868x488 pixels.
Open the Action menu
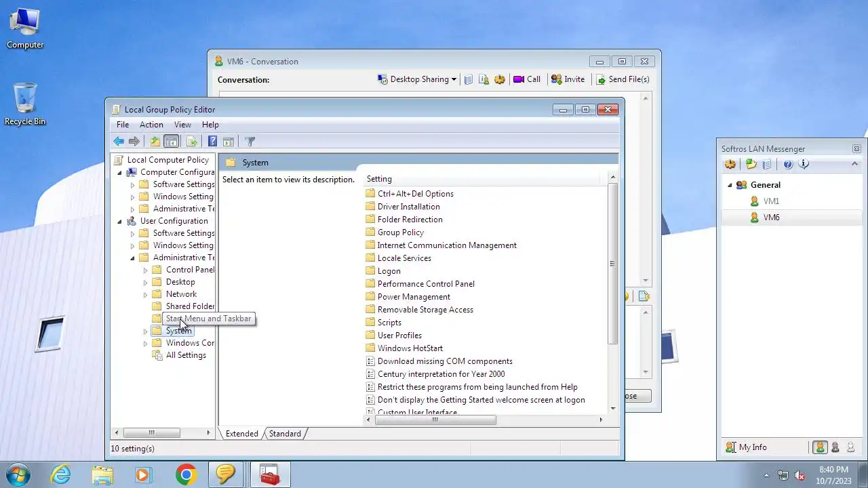coord(151,125)
